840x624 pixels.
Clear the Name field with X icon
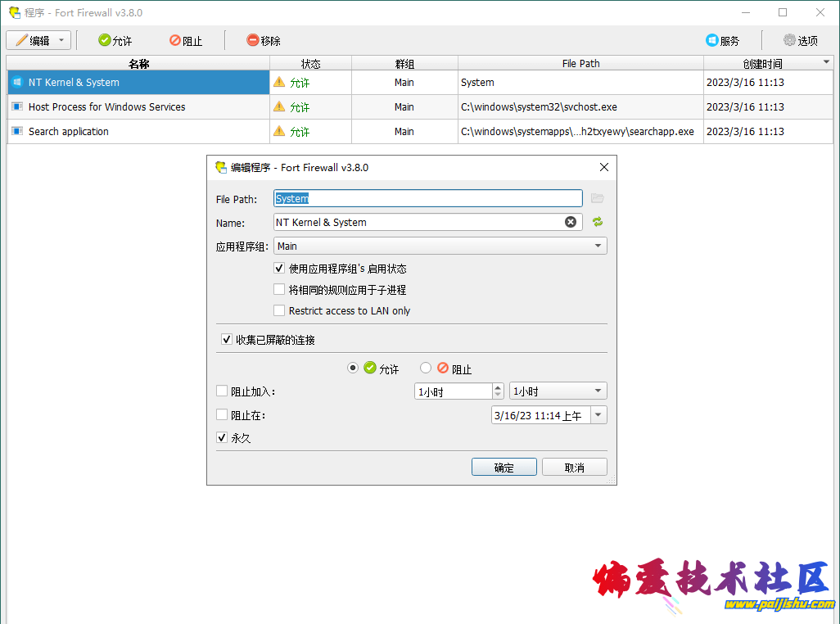(x=571, y=222)
